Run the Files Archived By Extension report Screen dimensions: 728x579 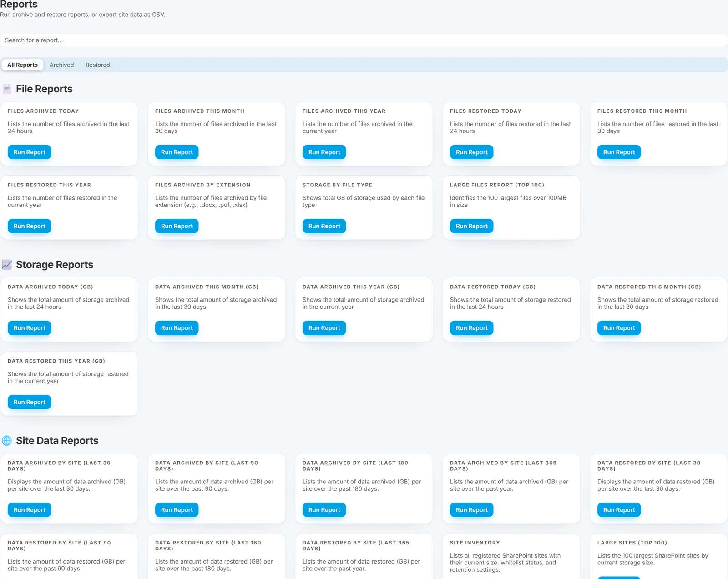pyautogui.click(x=177, y=226)
